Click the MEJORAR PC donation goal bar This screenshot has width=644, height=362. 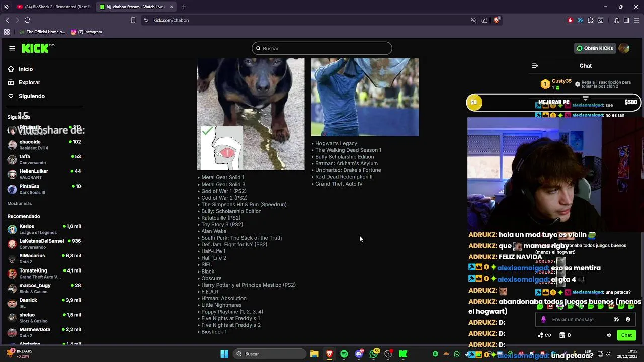[x=553, y=102]
